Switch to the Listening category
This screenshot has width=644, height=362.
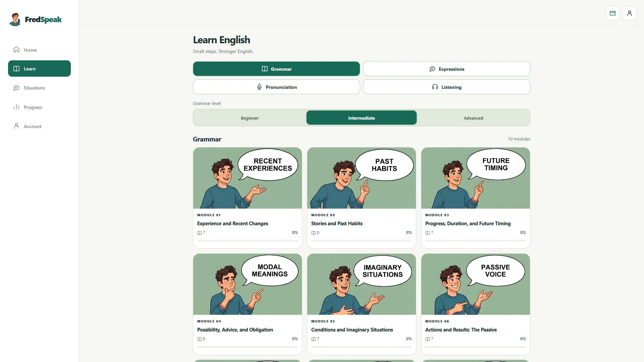point(446,87)
